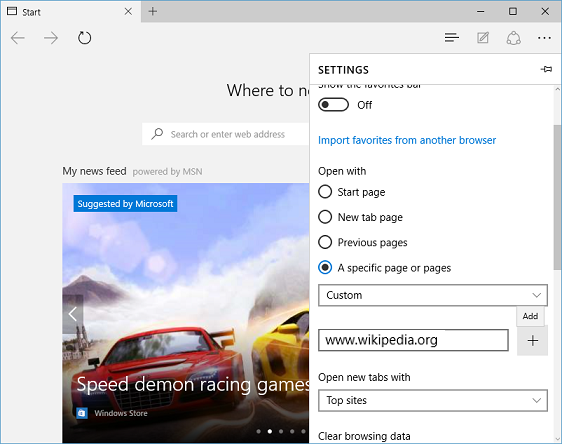Viewport: 562px width, 444px height.
Task: Click the Clear browsing data heading
Action: pos(364,436)
